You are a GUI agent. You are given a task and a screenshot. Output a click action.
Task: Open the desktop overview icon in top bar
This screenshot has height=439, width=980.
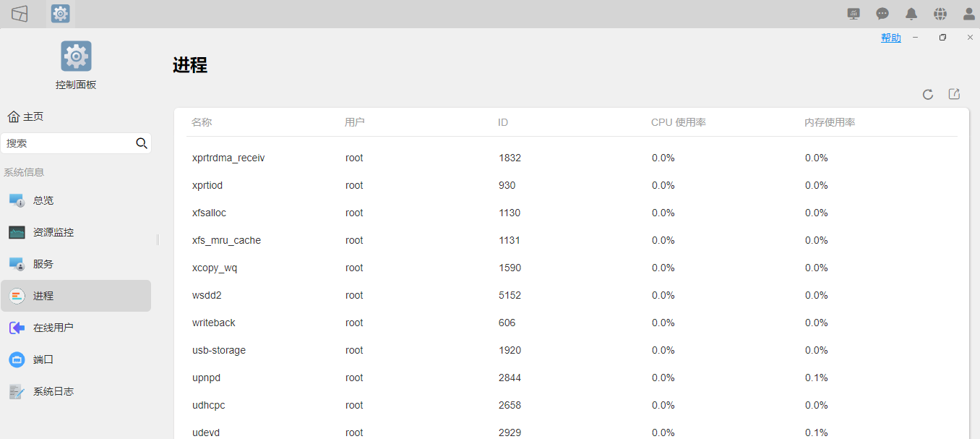point(20,14)
